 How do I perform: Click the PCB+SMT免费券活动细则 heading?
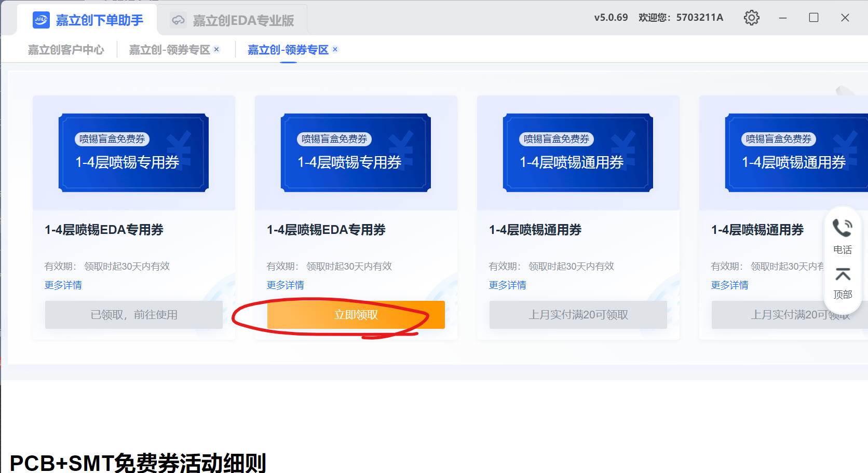(x=138, y=463)
